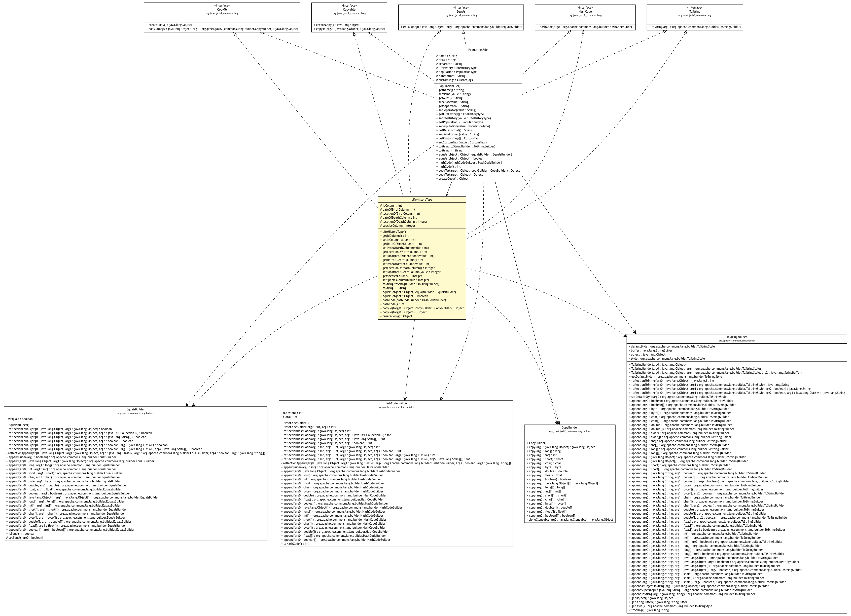Click '# locationOfDeathColumn : Integer' field
The width and height of the screenshot is (851, 616).
click(x=403, y=222)
